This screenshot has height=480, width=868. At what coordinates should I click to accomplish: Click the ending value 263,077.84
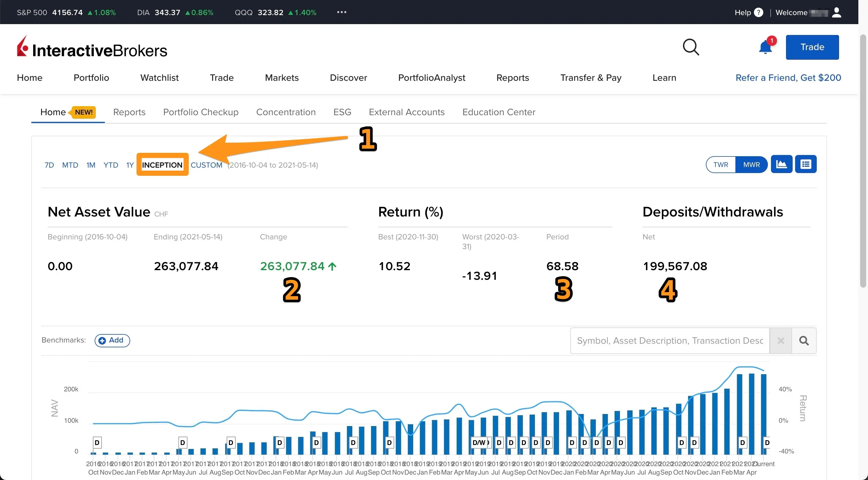click(186, 266)
